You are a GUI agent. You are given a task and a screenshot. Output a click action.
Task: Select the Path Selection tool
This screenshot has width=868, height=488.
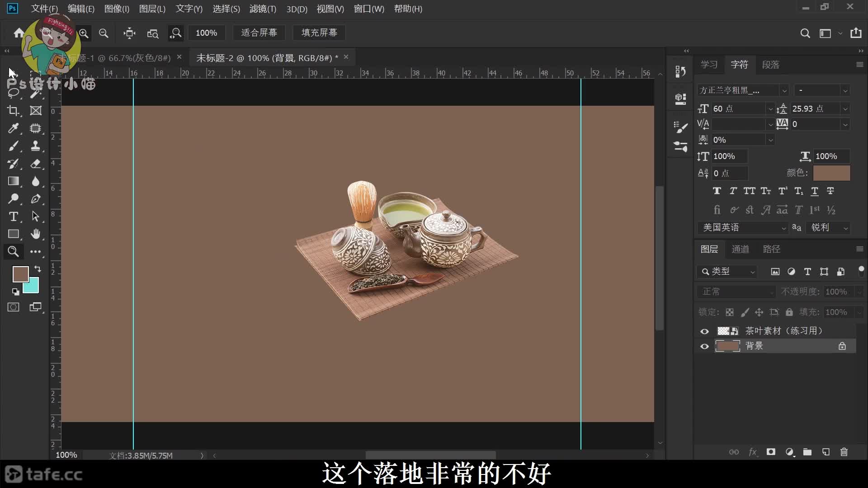[x=35, y=216]
